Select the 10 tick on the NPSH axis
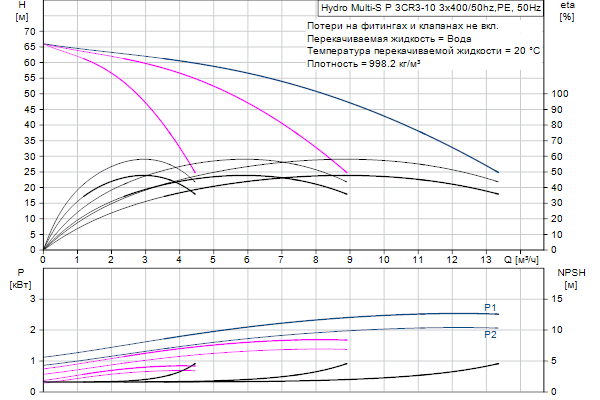 pyautogui.click(x=559, y=329)
